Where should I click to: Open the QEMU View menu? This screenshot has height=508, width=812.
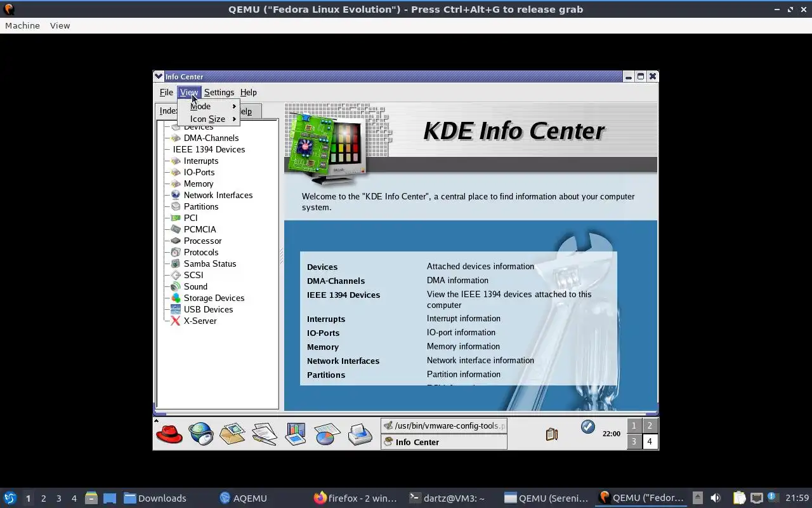60,25
